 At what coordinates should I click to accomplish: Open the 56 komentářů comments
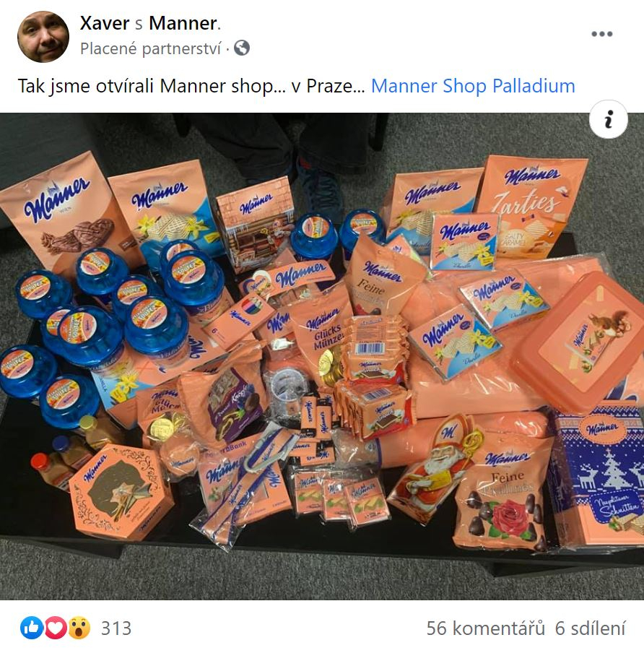click(x=485, y=628)
